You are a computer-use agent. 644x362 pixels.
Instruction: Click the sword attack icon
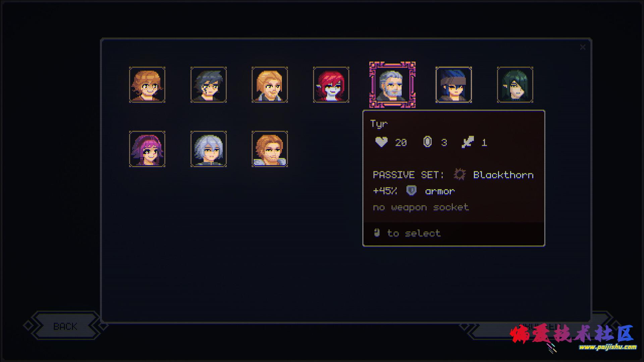[x=468, y=142]
